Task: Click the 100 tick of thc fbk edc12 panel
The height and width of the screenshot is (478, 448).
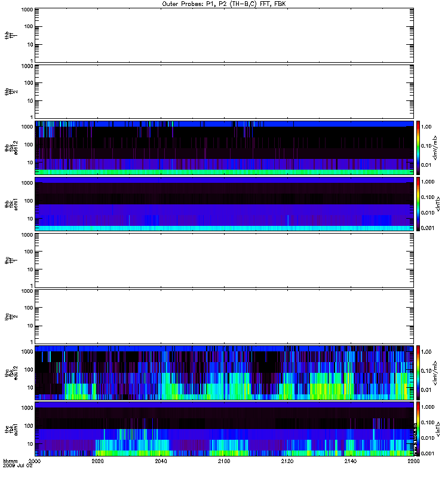Action: [29, 370]
